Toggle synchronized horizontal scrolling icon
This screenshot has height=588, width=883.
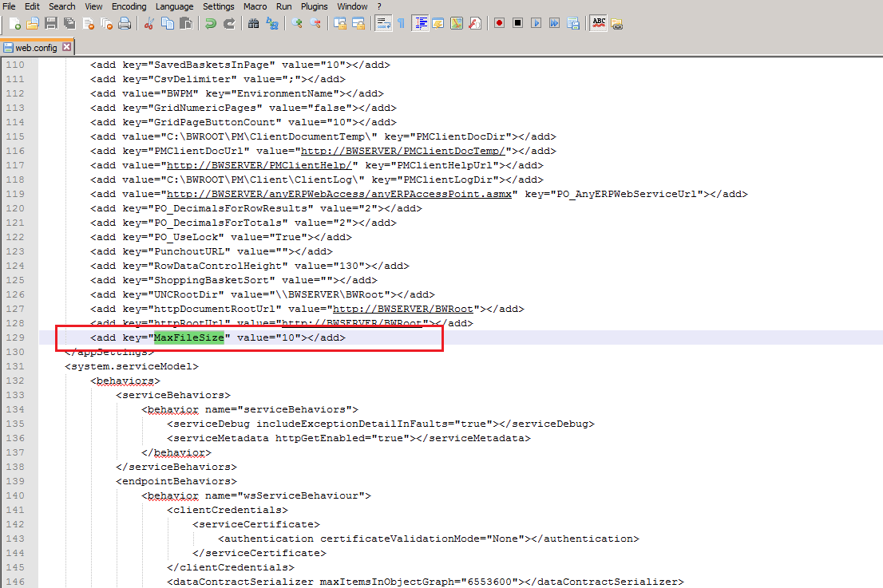click(x=358, y=24)
